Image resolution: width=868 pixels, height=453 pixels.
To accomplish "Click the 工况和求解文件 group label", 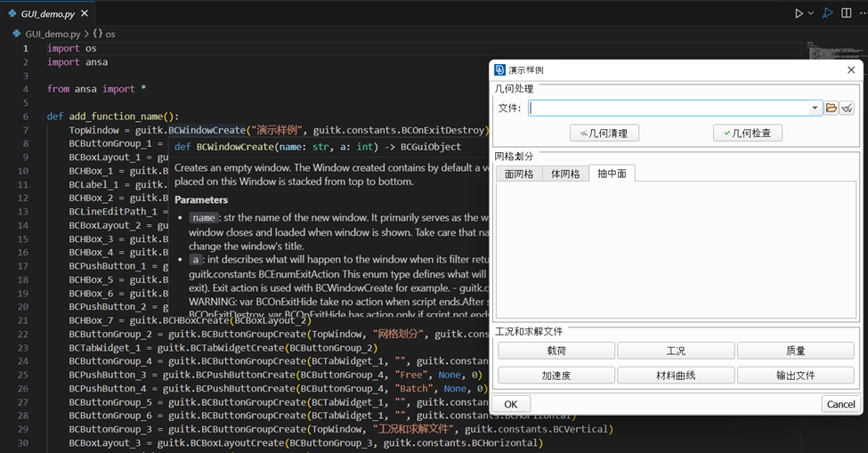I will [529, 331].
